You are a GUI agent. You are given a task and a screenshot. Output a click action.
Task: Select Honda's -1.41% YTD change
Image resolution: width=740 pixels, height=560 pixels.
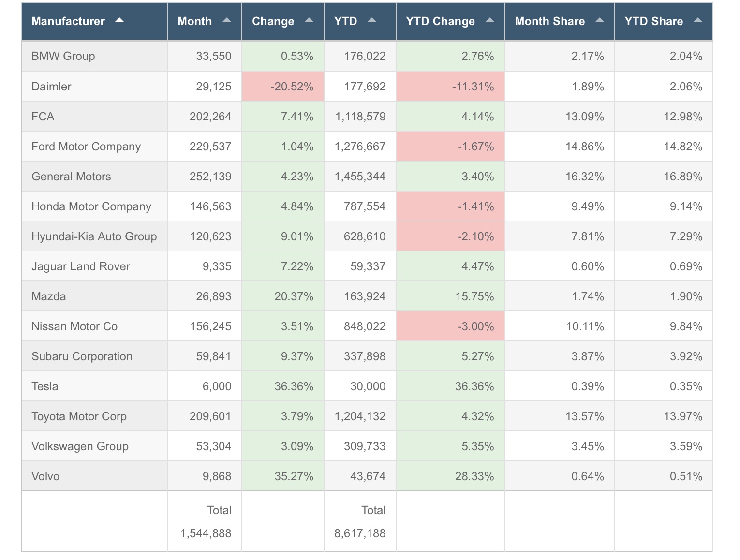[476, 206]
